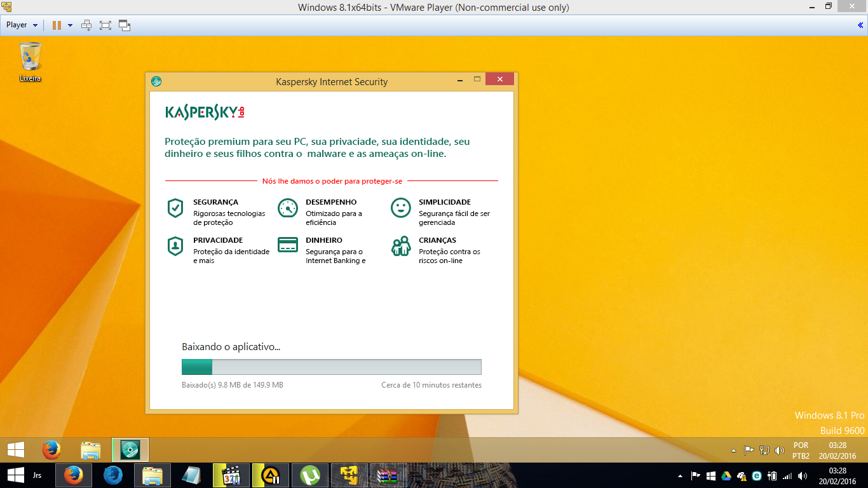868x488 pixels.
Task: Open Media Player Classic on host taskbar
Action: [231, 475]
